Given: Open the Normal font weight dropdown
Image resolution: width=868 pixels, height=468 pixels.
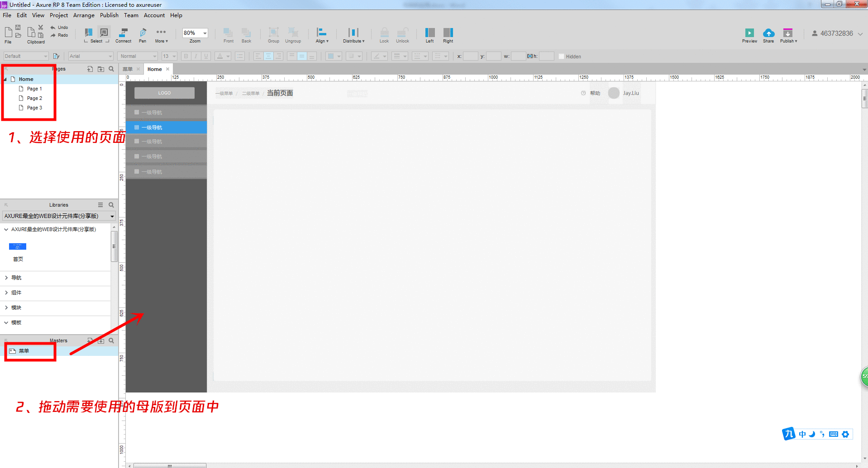Looking at the screenshot, I should [138, 56].
